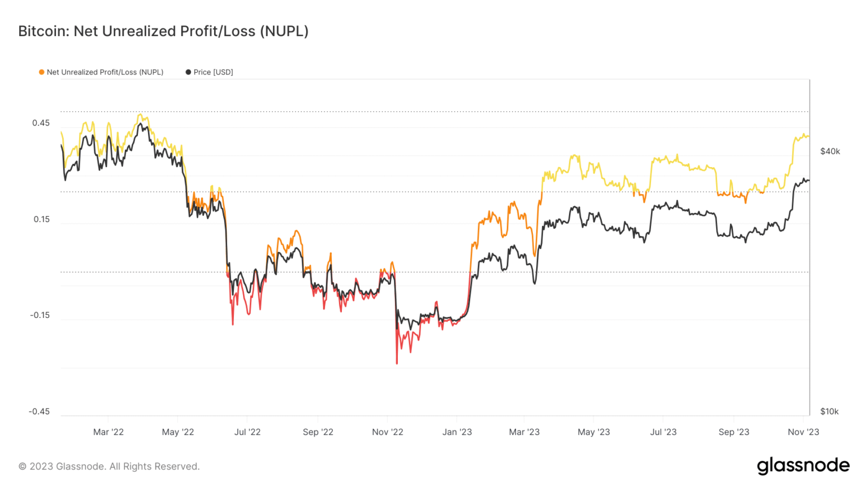
Task: Click the Jan '23 x-axis label
Action: coord(457,432)
